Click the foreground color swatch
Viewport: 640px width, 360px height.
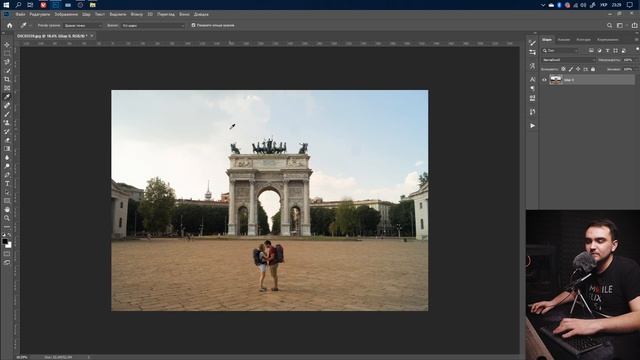pyautogui.click(x=5, y=241)
